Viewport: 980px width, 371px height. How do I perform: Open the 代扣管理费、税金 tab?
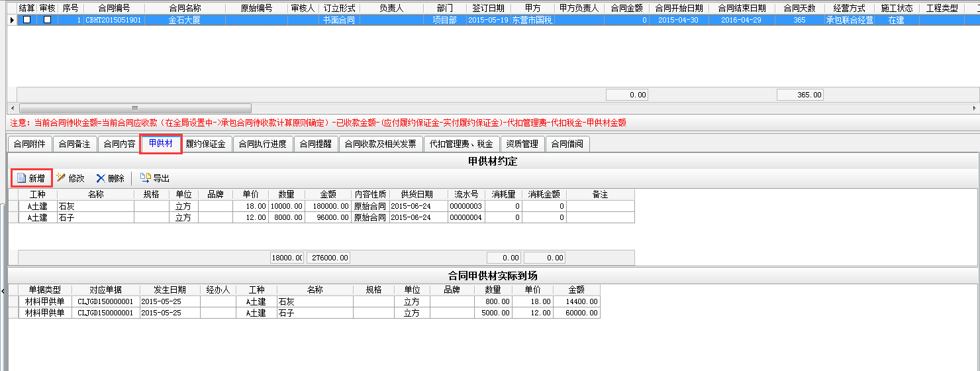(461, 144)
